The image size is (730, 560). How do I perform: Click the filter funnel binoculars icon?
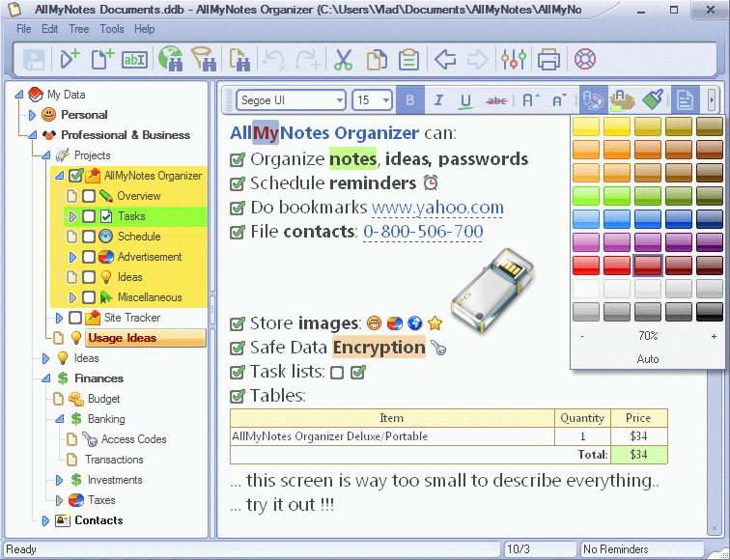click(204, 59)
